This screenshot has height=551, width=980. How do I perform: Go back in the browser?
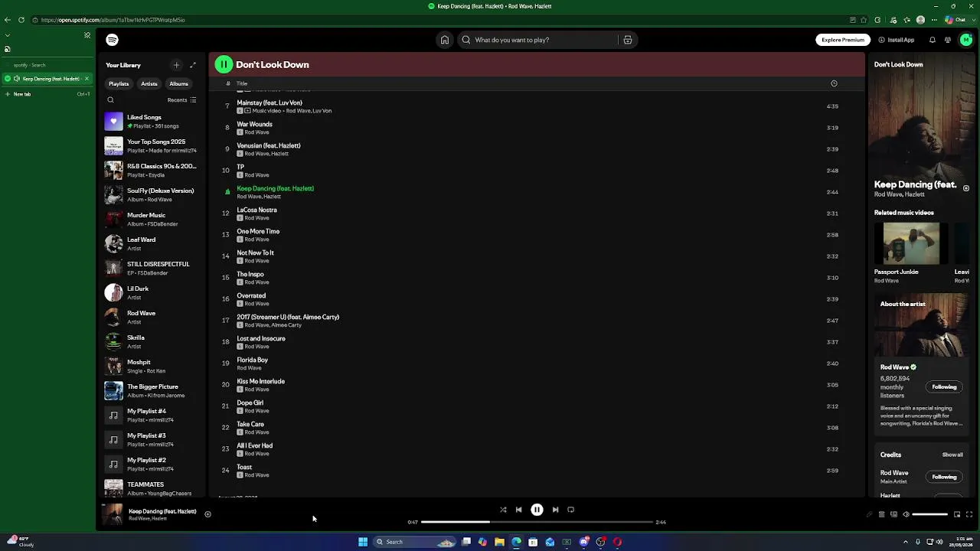(x=8, y=20)
